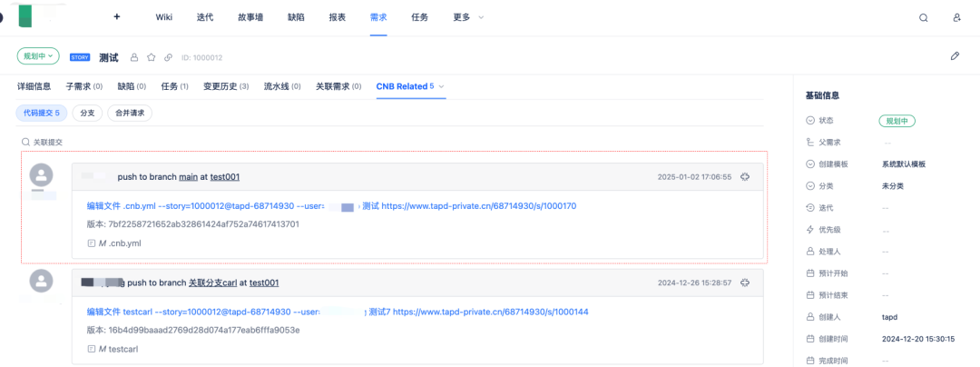Screen dimensions: 980x367
Task: Open the Wiki menu item
Action: [x=163, y=17]
